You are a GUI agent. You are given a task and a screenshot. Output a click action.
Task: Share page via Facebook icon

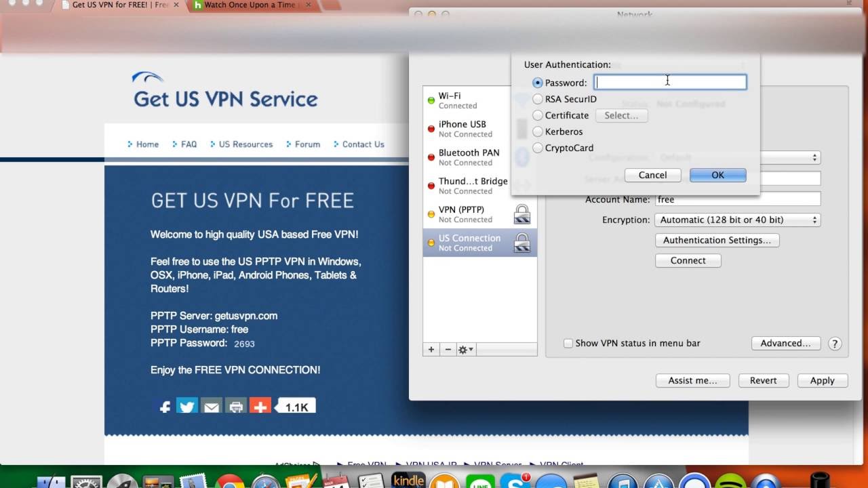(x=165, y=407)
